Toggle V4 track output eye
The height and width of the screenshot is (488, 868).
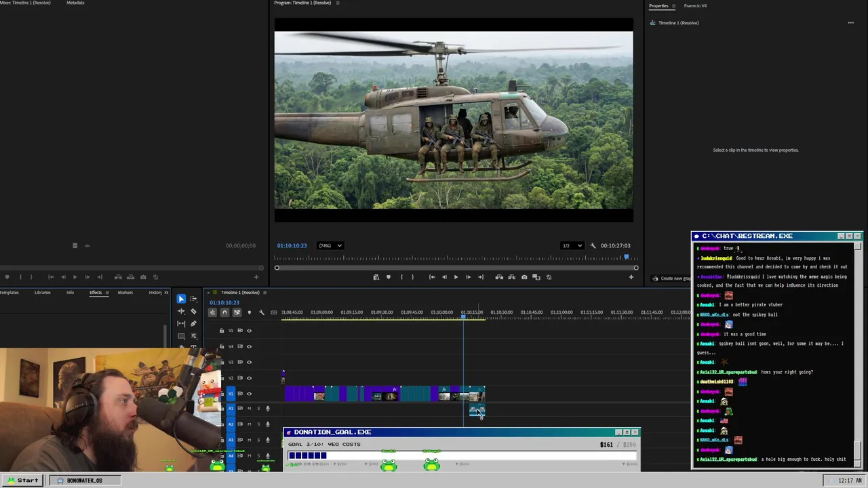[x=249, y=346]
